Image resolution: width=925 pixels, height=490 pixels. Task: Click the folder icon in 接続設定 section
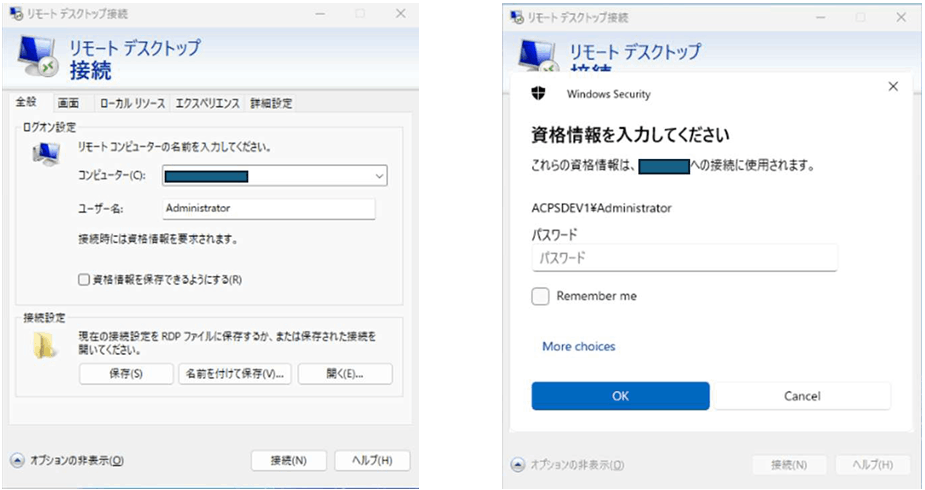[46, 344]
